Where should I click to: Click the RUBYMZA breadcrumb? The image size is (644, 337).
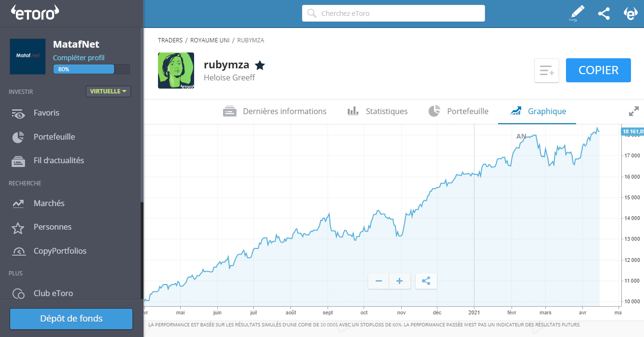[x=250, y=40]
